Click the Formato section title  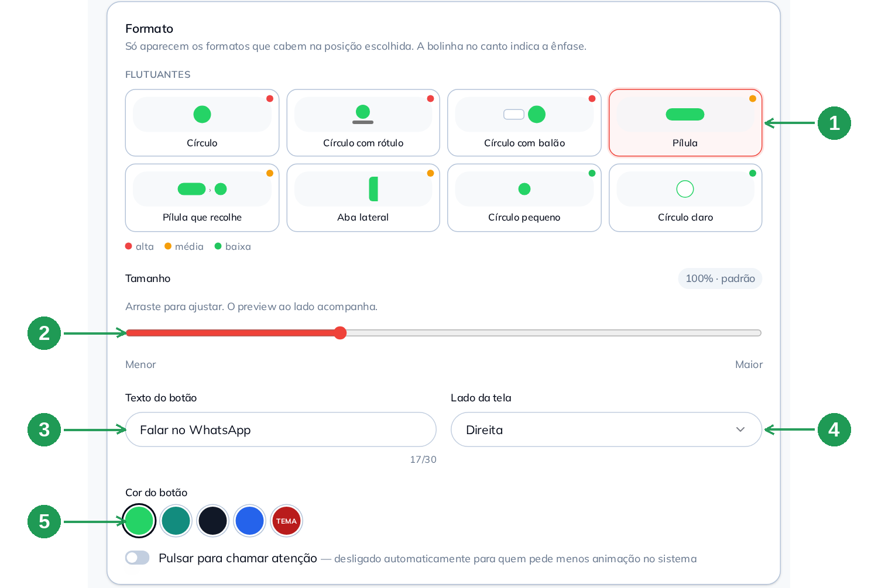[149, 29]
